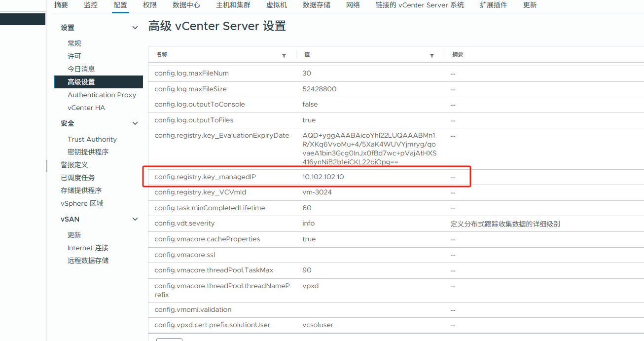Open Internet 连接 under vSAN
The height and width of the screenshot is (341, 644).
[x=88, y=248]
